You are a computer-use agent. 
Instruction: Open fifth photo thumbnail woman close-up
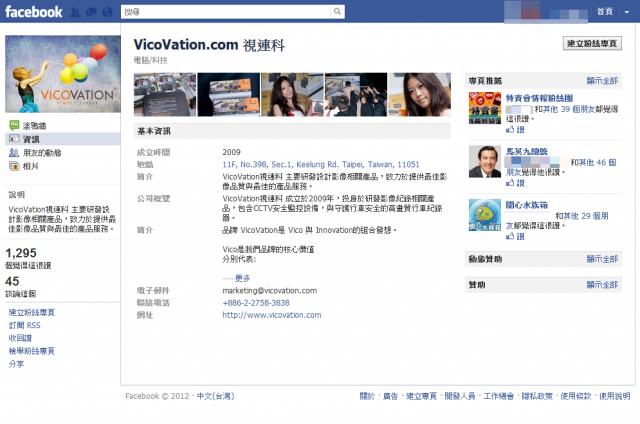pyautogui.click(x=420, y=95)
